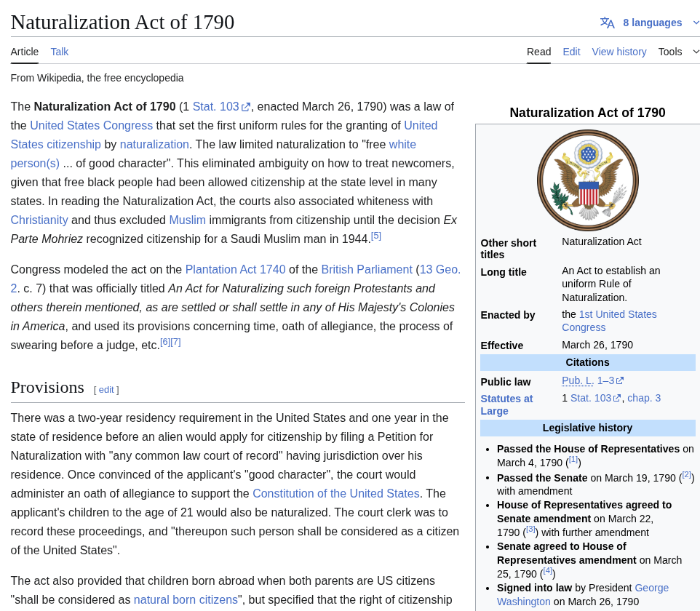
Task: Open citation reference [7]
Action: point(175,342)
